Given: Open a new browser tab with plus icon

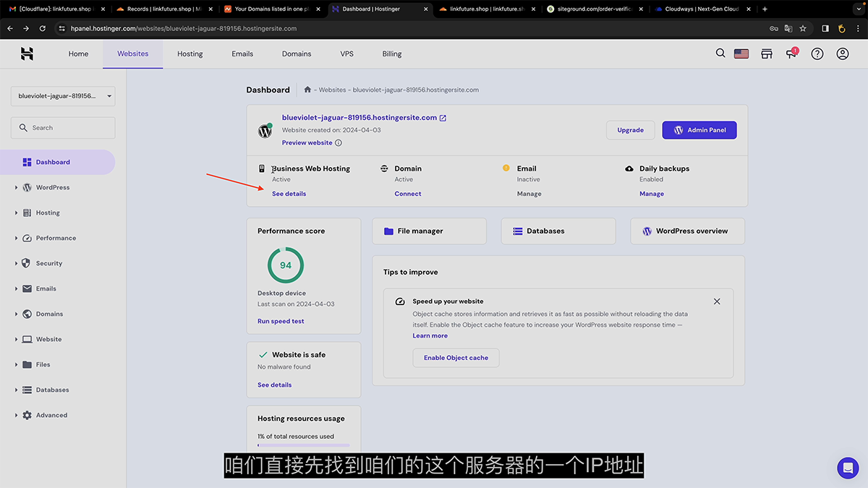Looking at the screenshot, I should (x=765, y=9).
